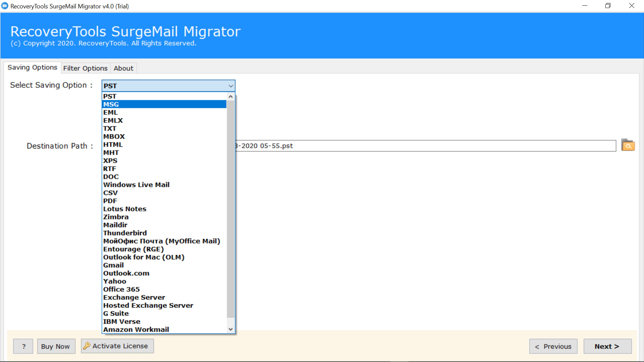This screenshot has width=644, height=362.
Task: Select Maildir in the list
Action: pos(164,225)
